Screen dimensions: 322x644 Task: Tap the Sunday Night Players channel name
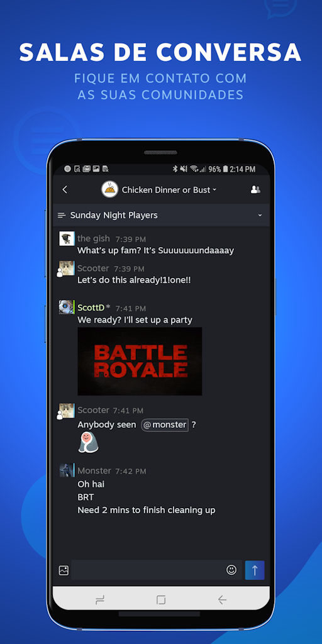pyautogui.click(x=114, y=215)
